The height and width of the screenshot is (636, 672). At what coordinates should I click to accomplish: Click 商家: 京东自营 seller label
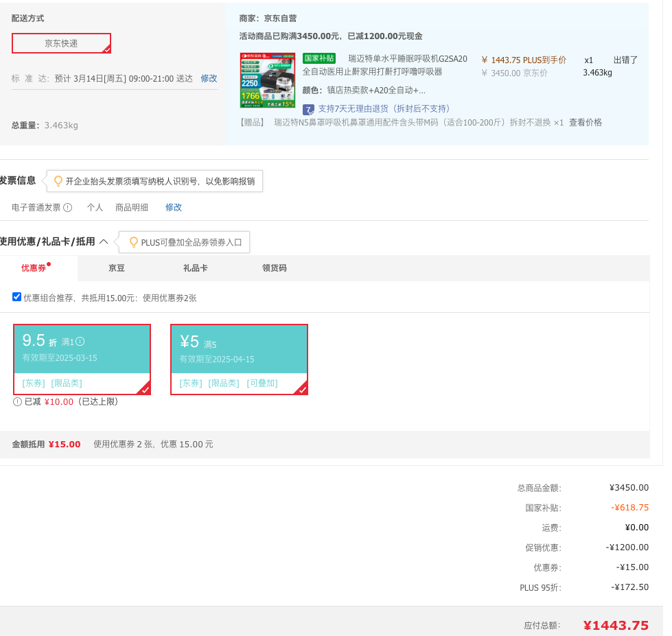click(268, 19)
